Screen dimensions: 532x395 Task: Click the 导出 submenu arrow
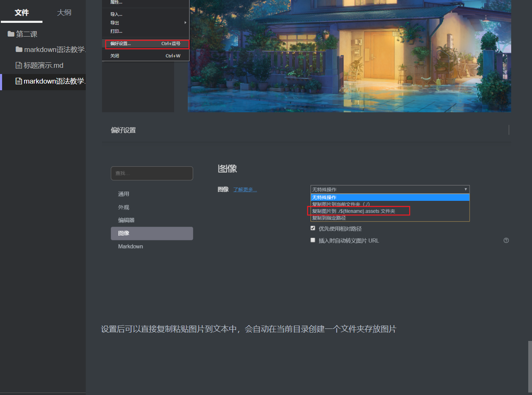[x=185, y=23]
